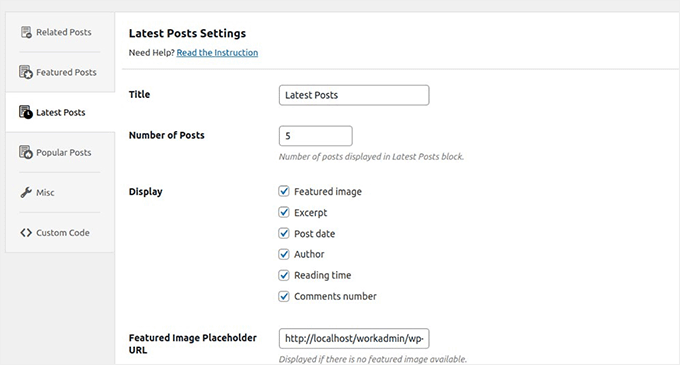Image resolution: width=680 pixels, height=365 pixels.
Task: Click the Featured Image Placeholder URL field
Action: pyautogui.click(x=354, y=339)
